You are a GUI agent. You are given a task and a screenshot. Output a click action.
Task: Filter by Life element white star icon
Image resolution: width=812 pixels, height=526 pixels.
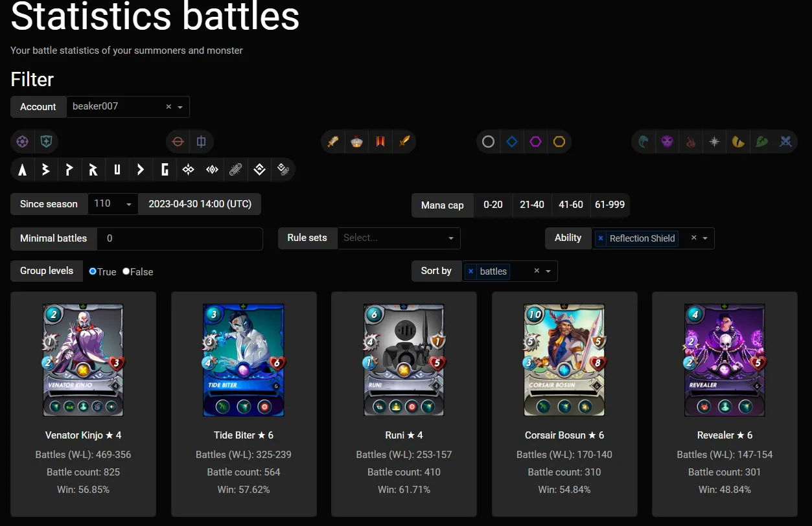714,141
